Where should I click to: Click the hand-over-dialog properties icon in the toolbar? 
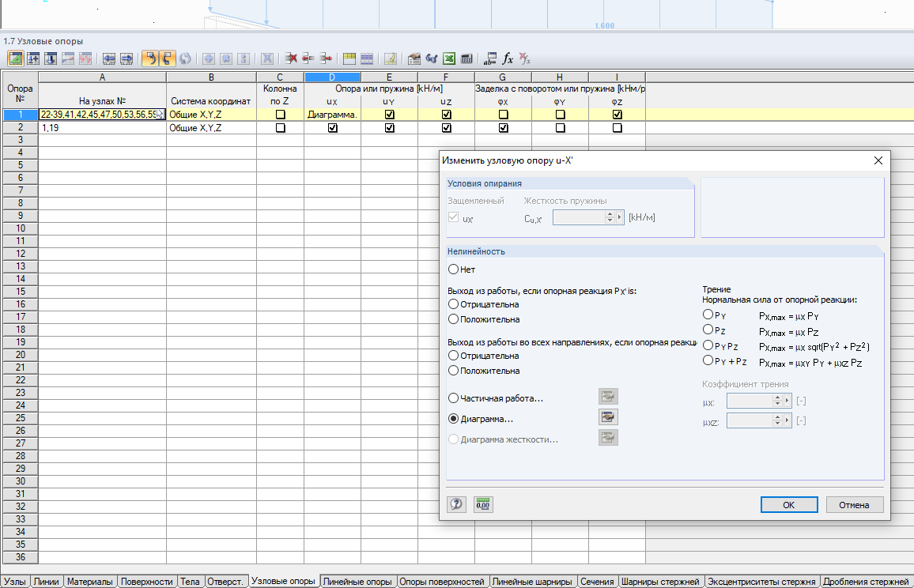pyautogui.click(x=414, y=58)
